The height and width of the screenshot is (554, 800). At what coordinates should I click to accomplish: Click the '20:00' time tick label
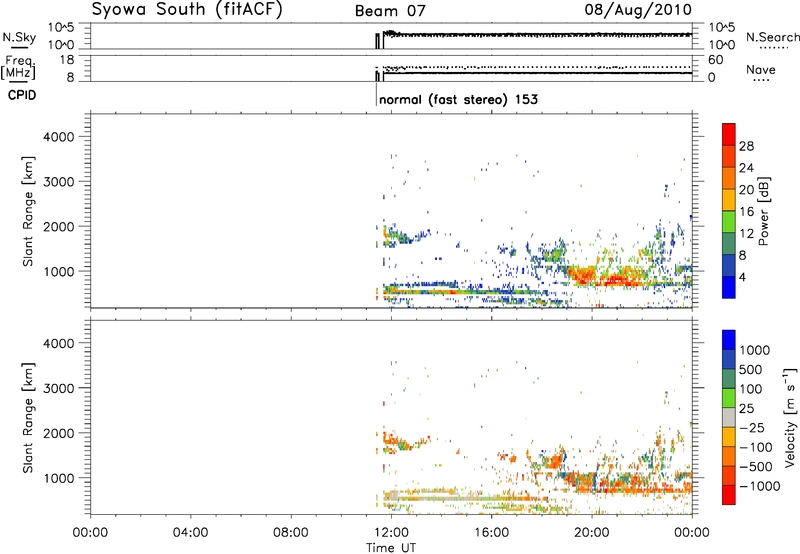point(591,533)
